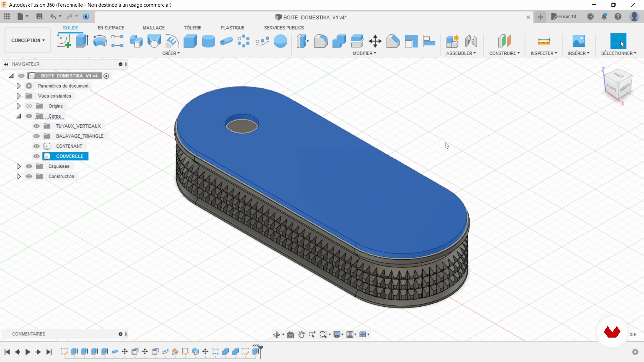Expand the Construction folder

click(18, 176)
